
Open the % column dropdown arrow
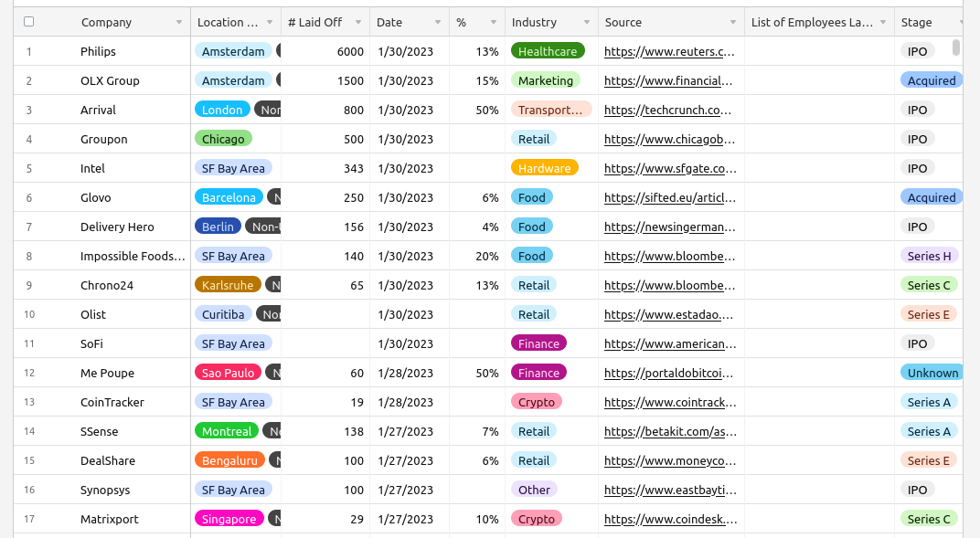pyautogui.click(x=493, y=23)
